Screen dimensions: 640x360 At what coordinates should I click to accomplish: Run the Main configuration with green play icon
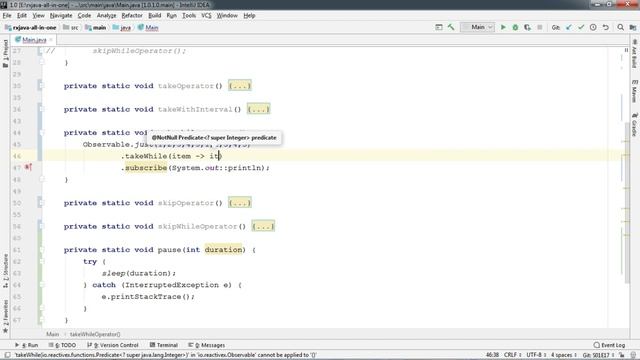coord(503,27)
